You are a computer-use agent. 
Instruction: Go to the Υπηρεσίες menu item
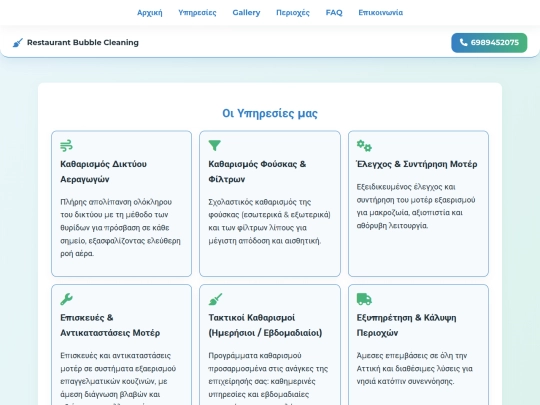pos(197,13)
